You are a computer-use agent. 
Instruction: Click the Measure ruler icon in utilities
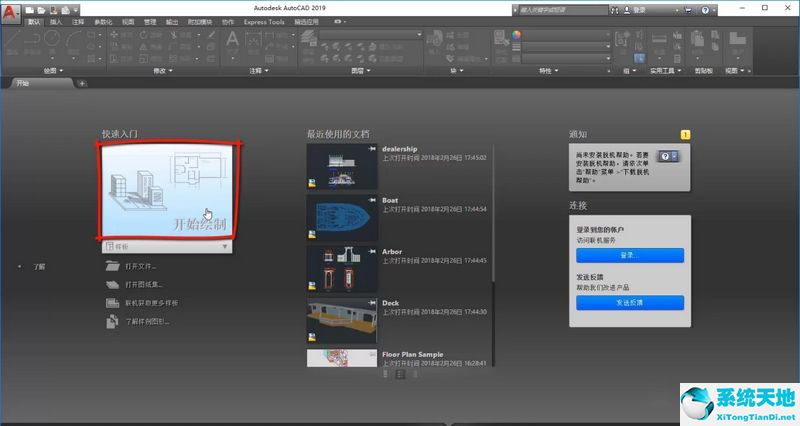point(659,39)
